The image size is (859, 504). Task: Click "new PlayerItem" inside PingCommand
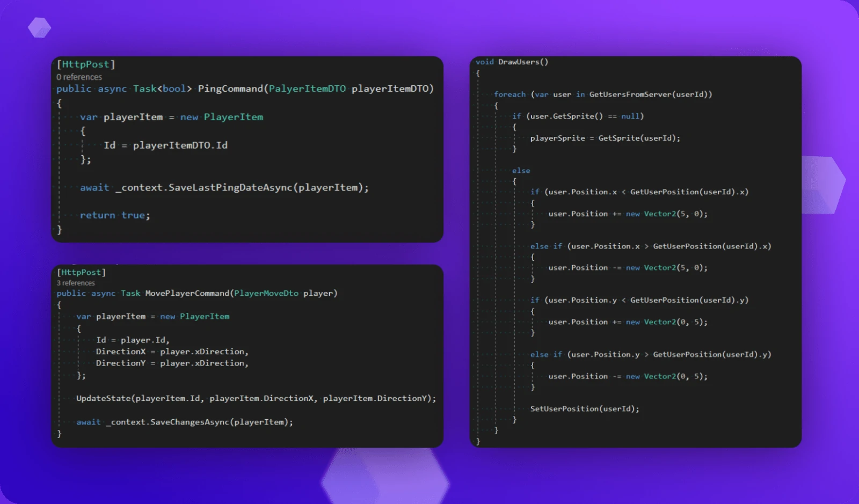pos(221,117)
